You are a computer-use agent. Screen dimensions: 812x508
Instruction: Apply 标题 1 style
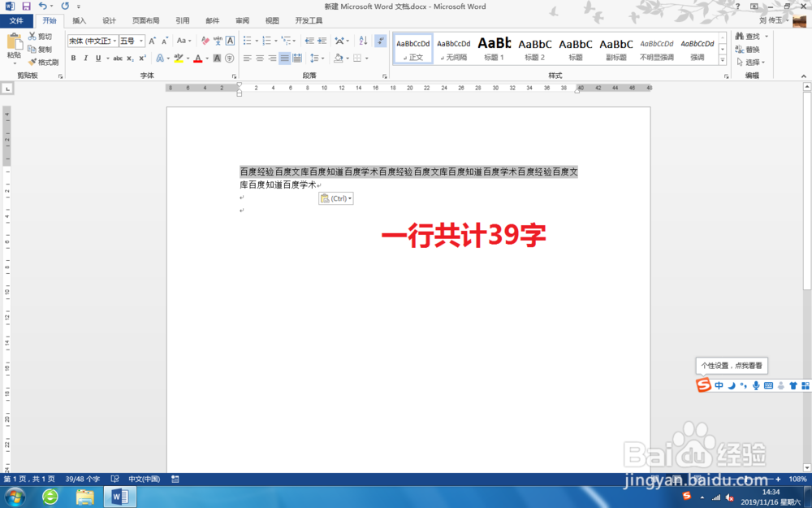pyautogui.click(x=494, y=48)
